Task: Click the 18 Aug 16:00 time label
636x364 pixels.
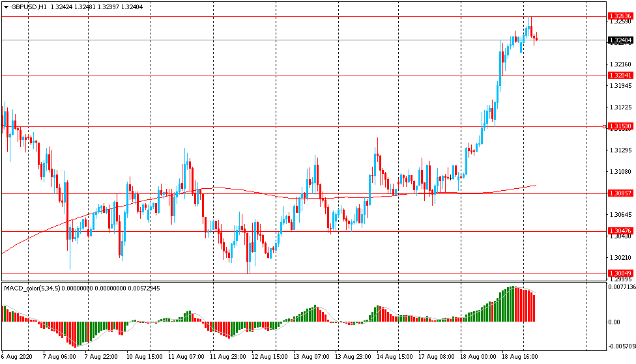Action: click(520, 357)
